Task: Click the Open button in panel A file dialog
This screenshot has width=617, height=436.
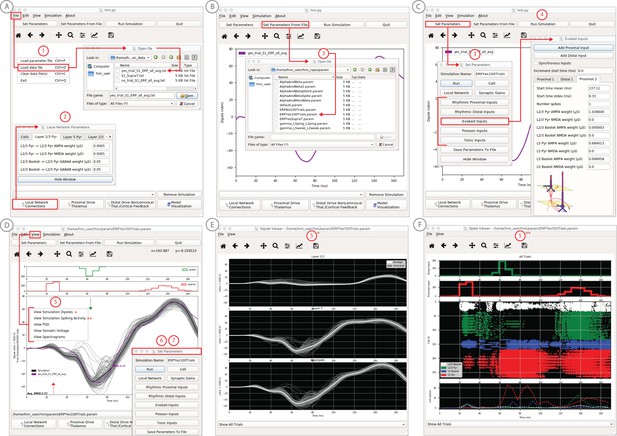Action: tap(187, 96)
